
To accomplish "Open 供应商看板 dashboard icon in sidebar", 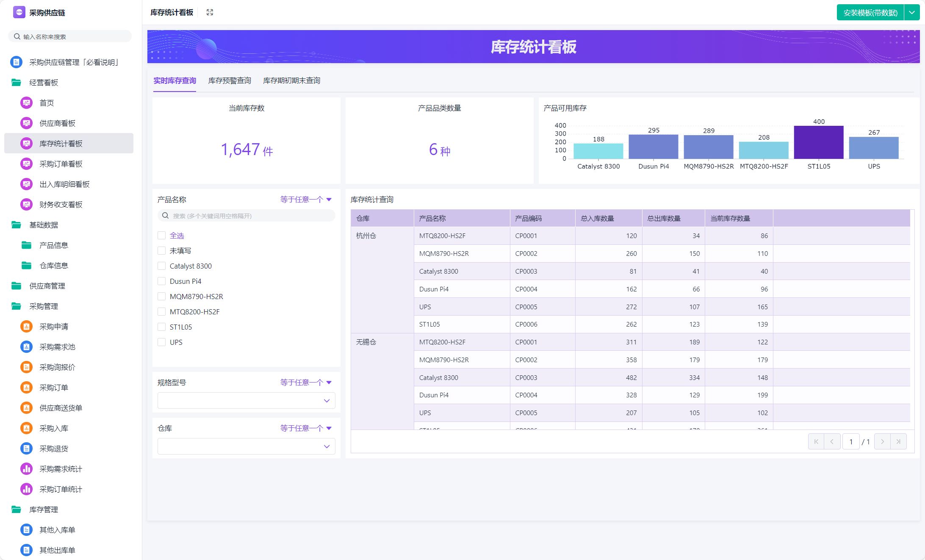I will coord(26,123).
